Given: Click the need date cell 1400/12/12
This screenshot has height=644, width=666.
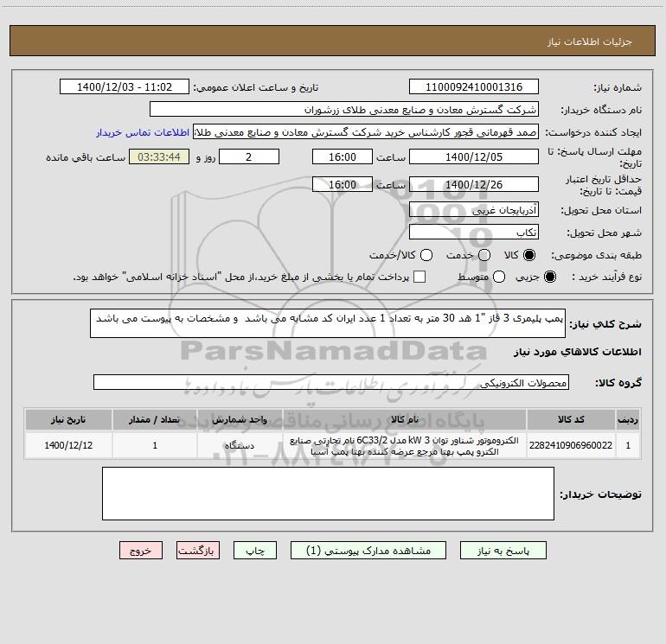Looking at the screenshot, I should [68, 445].
